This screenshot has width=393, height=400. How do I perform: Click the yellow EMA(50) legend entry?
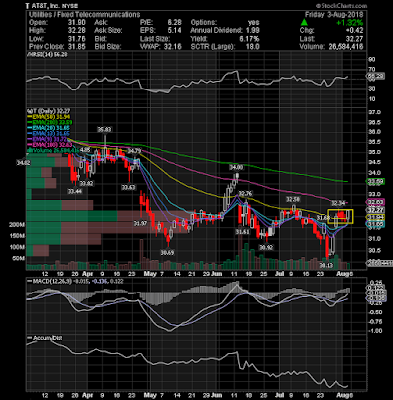click(x=49, y=117)
